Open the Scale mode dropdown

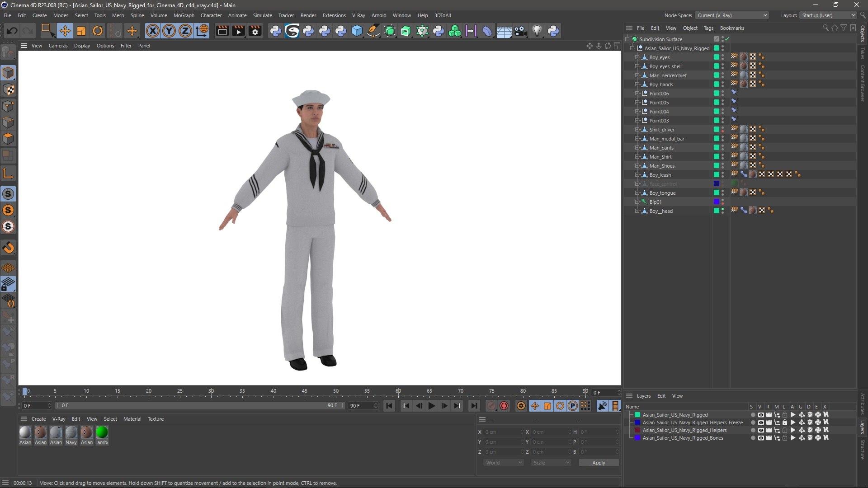click(551, 463)
